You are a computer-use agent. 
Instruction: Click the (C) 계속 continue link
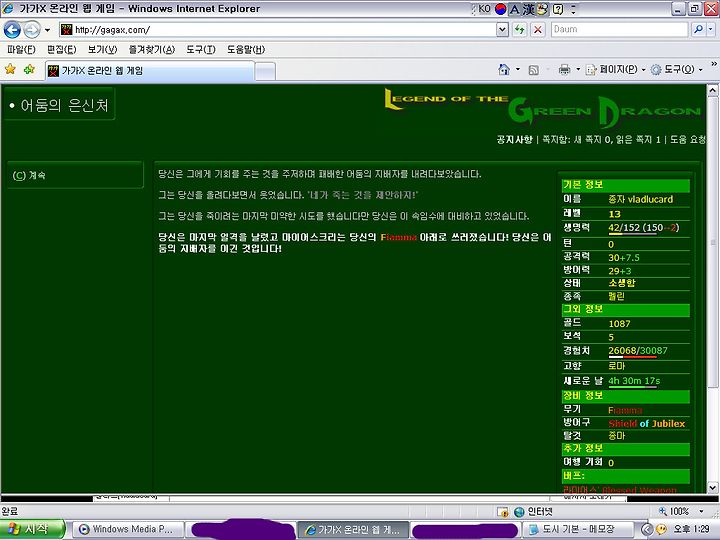[29, 175]
